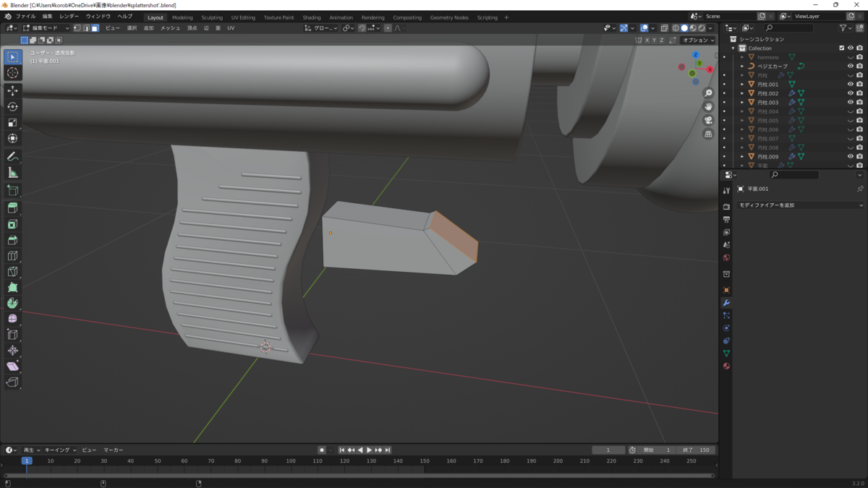The width and height of the screenshot is (868, 488).
Task: Switch to edge select mode
Action: coord(86,28)
